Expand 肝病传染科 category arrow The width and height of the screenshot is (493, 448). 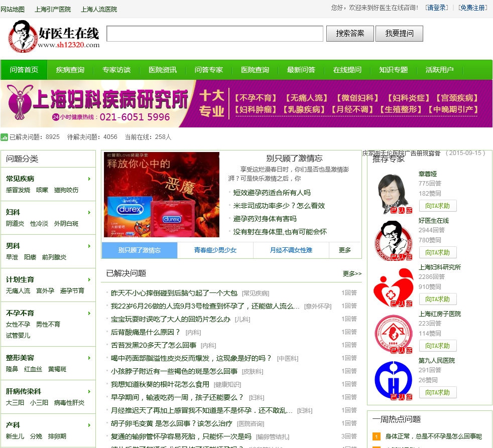89,391
